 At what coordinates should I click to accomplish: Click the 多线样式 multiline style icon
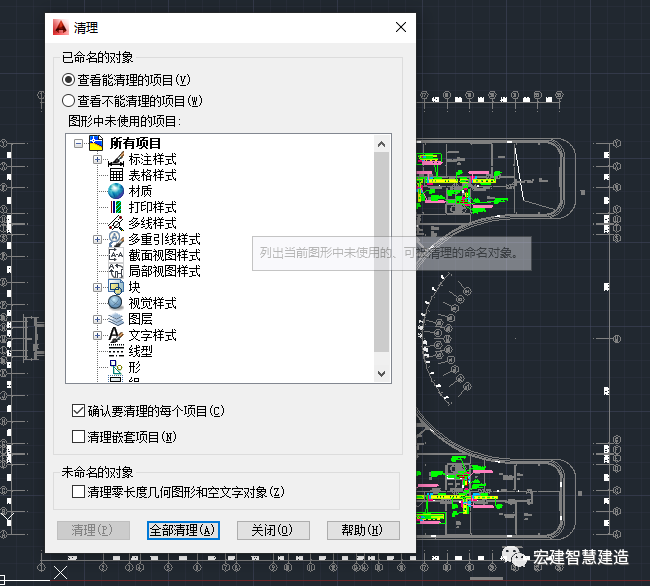click(116, 223)
